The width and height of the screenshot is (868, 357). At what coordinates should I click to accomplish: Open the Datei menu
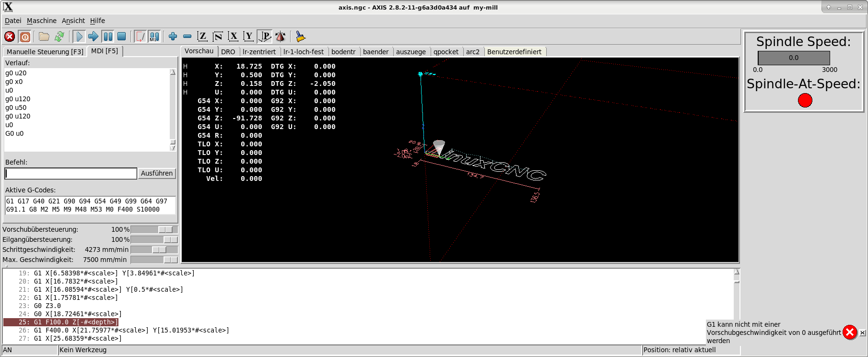(x=13, y=21)
